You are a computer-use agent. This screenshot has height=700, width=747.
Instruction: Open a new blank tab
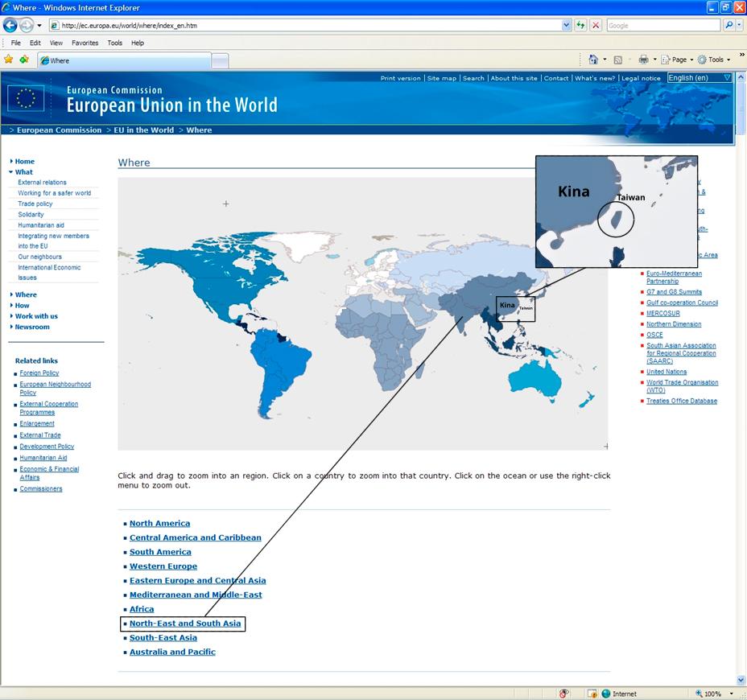point(220,61)
